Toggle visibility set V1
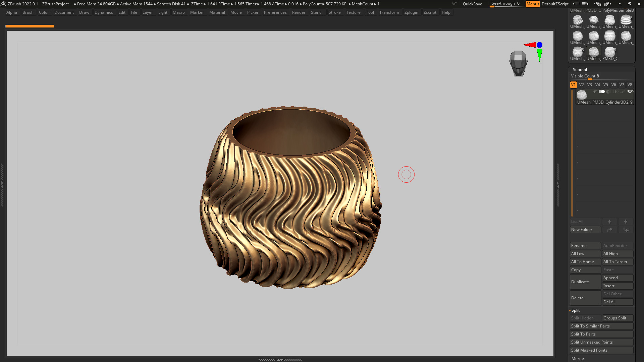Screen dimensions: 644x362 point(573,85)
